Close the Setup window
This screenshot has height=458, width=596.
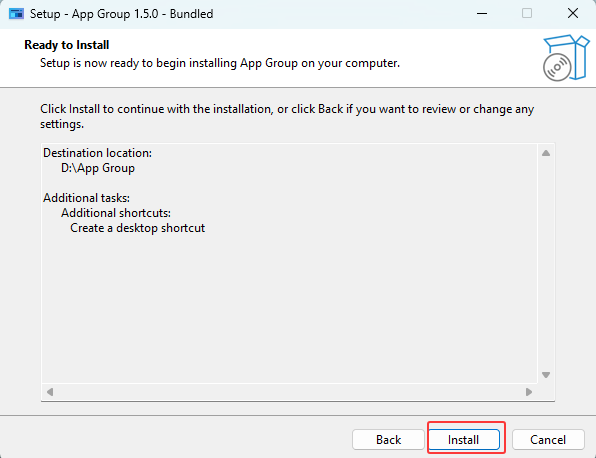(x=572, y=14)
